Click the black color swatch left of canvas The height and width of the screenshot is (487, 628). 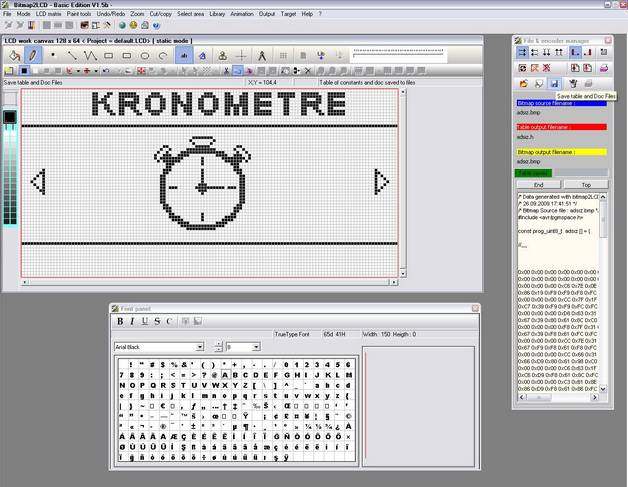(x=10, y=117)
